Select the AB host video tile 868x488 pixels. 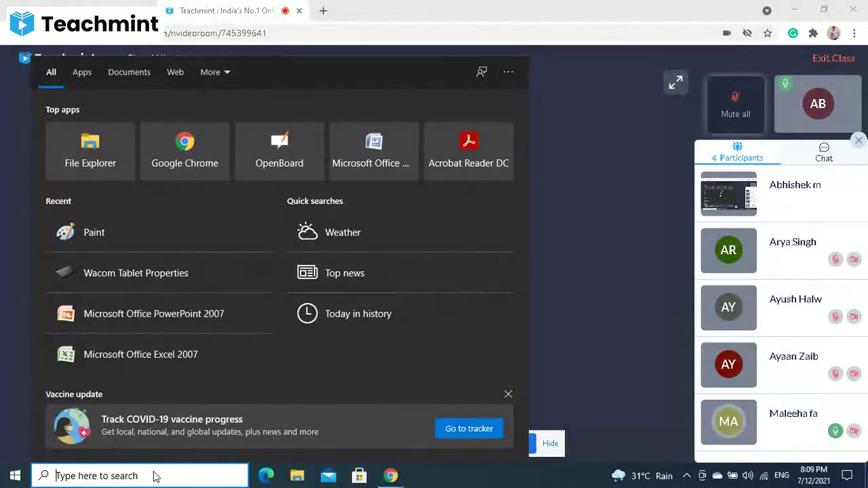818,104
